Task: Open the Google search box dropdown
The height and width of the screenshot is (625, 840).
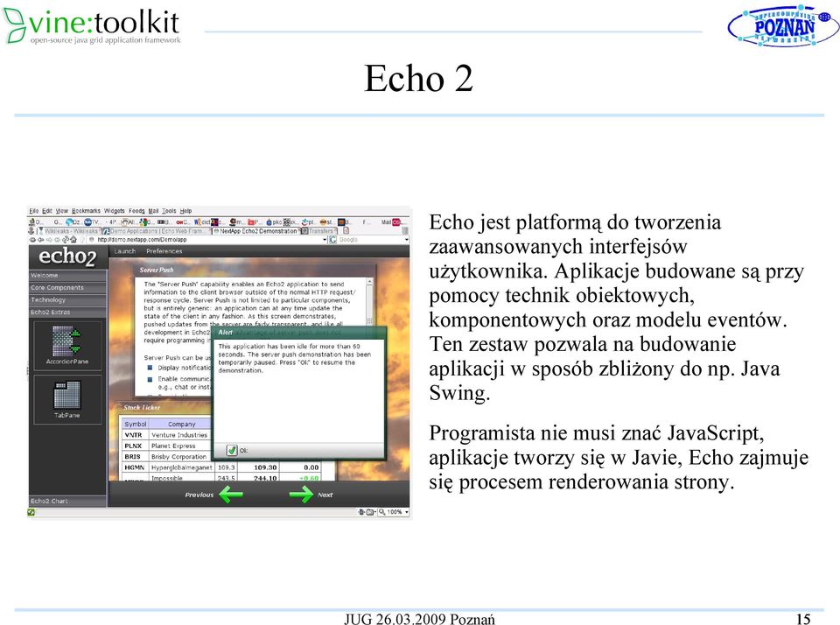Action: (407, 240)
